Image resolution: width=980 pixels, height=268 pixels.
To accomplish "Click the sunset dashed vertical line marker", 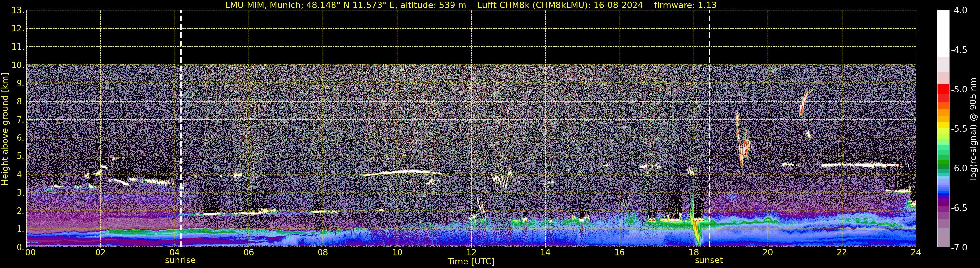I will (x=710, y=129).
